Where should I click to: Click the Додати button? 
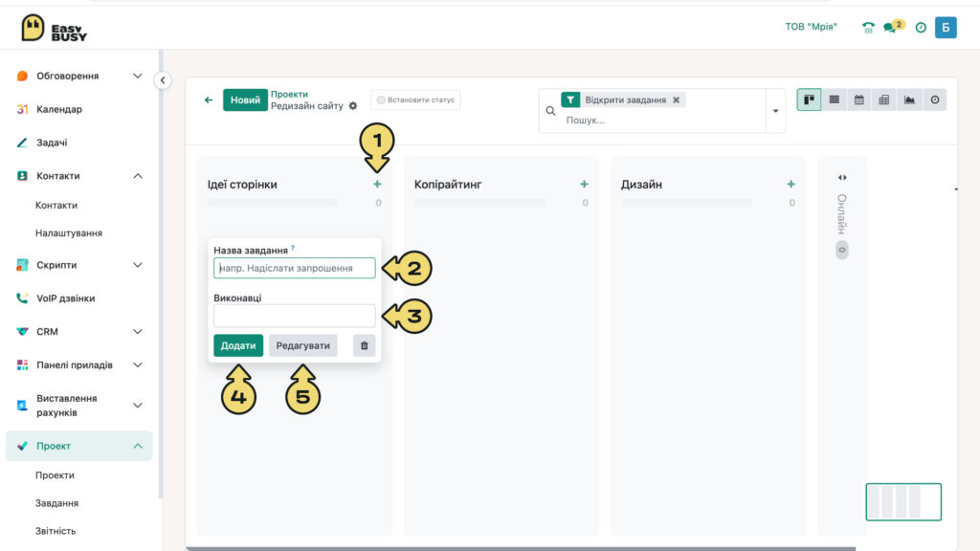[x=238, y=345]
